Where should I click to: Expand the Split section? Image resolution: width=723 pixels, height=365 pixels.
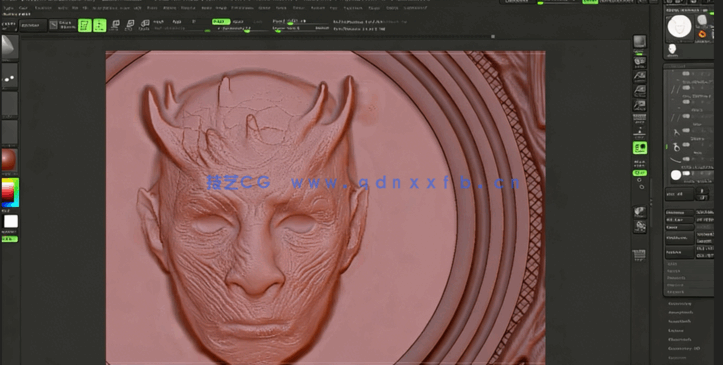672,264
